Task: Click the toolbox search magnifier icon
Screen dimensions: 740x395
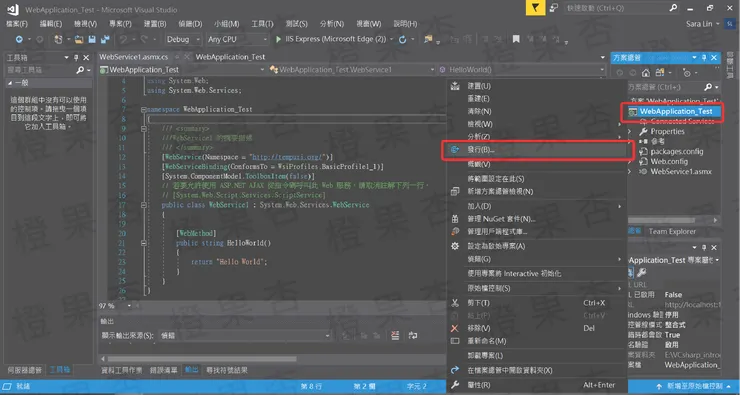Action: click(80, 70)
